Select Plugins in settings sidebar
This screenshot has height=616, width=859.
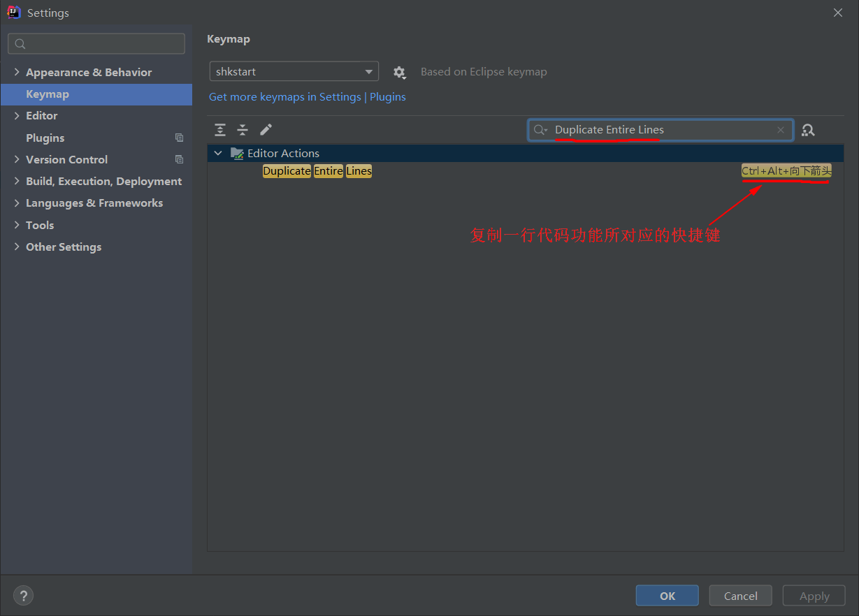45,138
